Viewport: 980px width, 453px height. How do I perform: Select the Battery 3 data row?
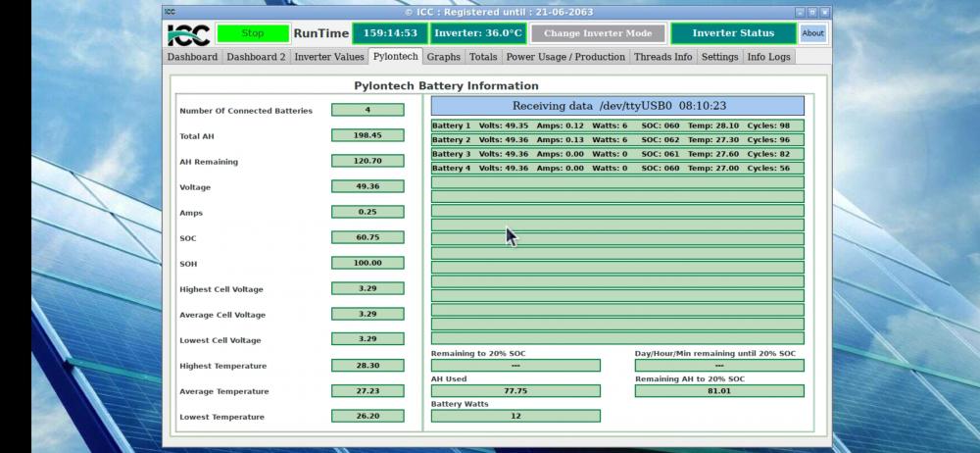[617, 154]
